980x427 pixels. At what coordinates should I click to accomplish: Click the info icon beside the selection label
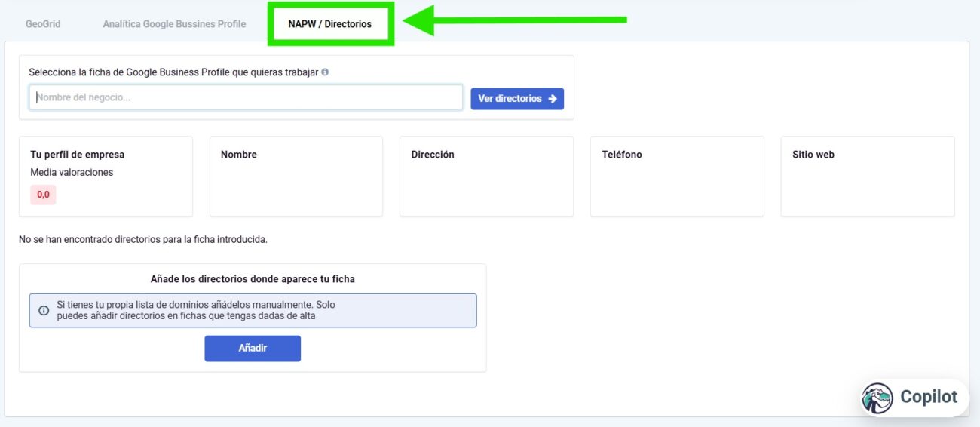pyautogui.click(x=325, y=72)
